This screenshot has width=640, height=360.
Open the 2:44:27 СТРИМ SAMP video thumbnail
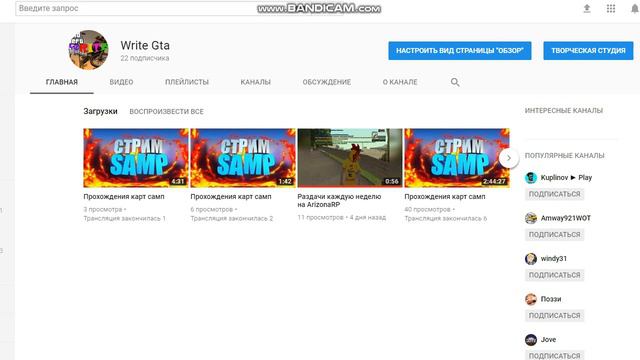coord(457,158)
